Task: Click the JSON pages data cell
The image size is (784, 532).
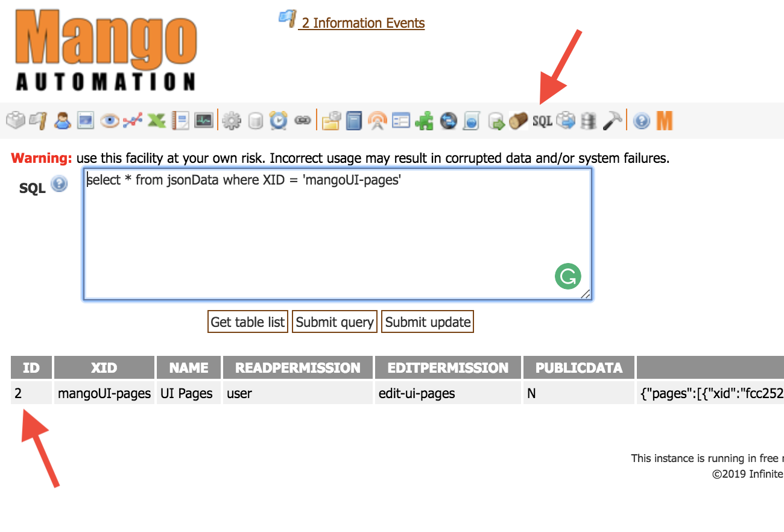Action: [710, 393]
